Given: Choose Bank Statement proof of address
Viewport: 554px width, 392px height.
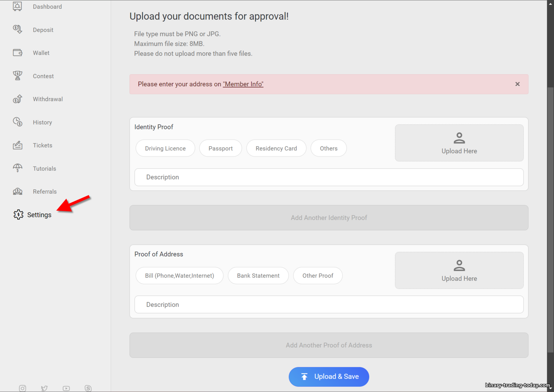Looking at the screenshot, I should point(258,276).
